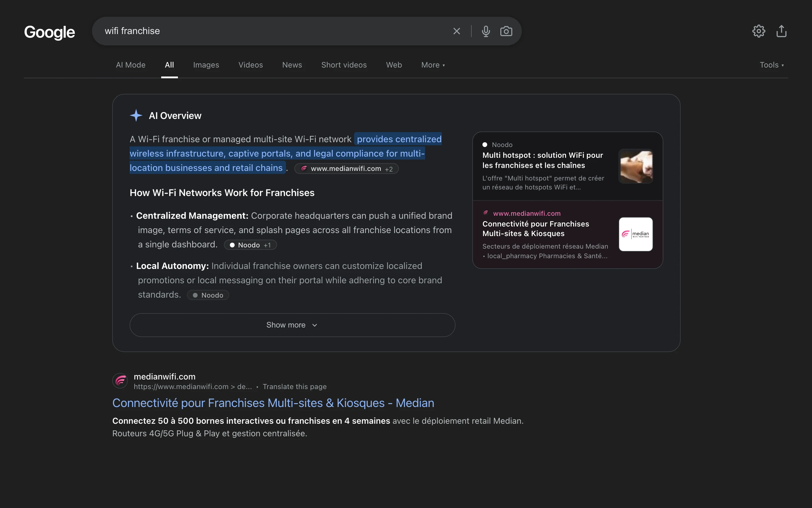This screenshot has width=812, height=508.
Task: Select the Web tab
Action: click(394, 65)
